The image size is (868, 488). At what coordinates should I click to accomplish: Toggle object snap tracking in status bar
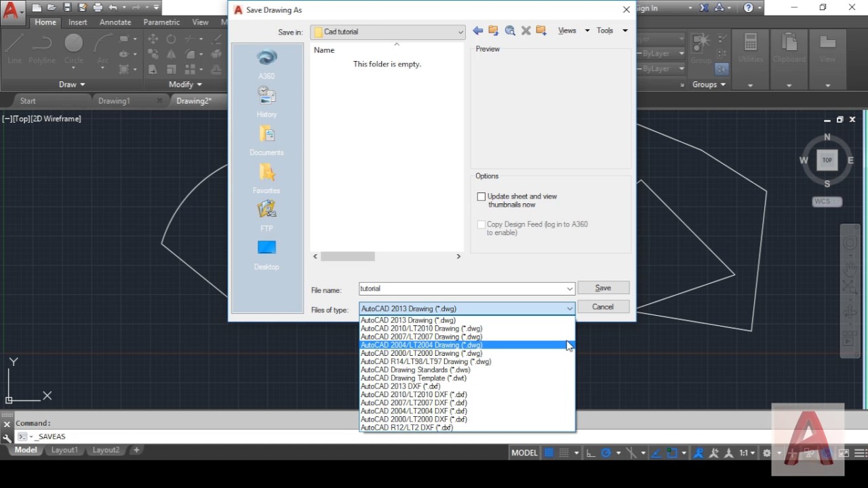coord(656,453)
